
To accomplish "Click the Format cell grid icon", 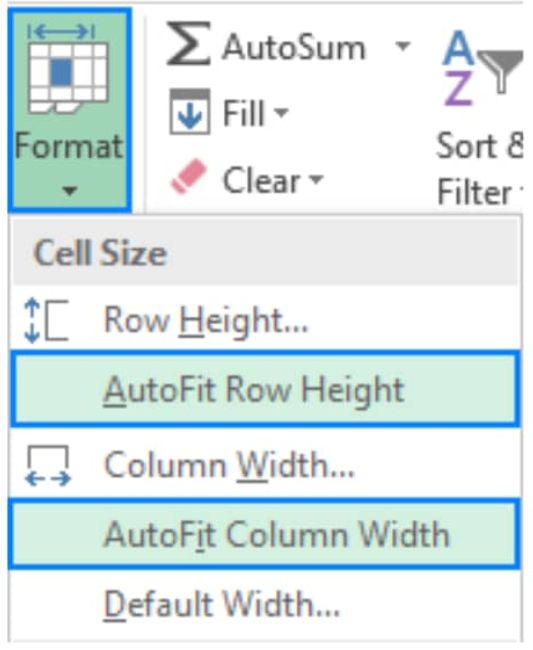I will point(68,68).
